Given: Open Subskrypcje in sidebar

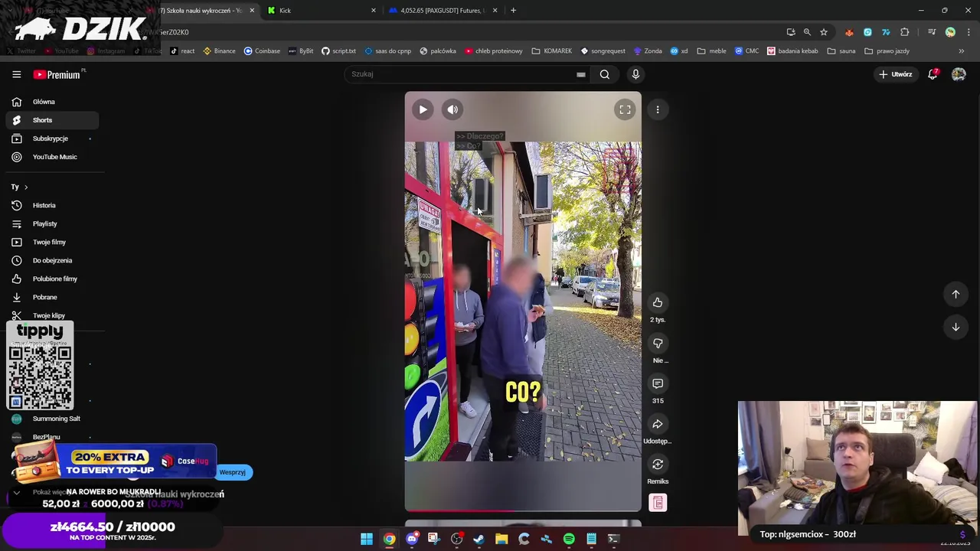Looking at the screenshot, I should (52, 139).
